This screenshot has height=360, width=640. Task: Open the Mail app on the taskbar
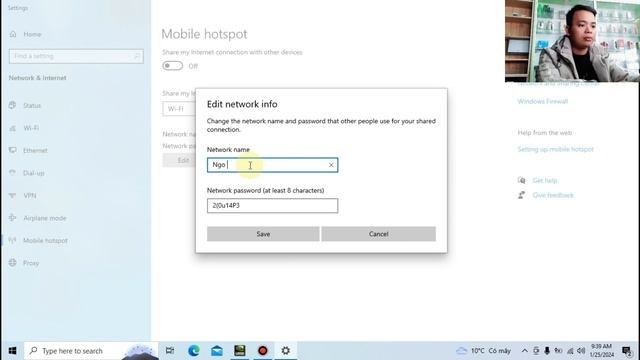click(x=217, y=351)
